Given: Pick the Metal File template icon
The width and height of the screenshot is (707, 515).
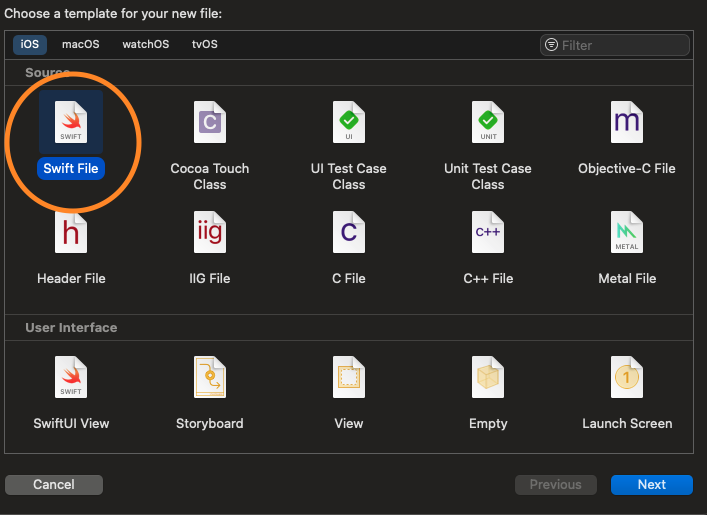Looking at the screenshot, I should [x=627, y=232].
